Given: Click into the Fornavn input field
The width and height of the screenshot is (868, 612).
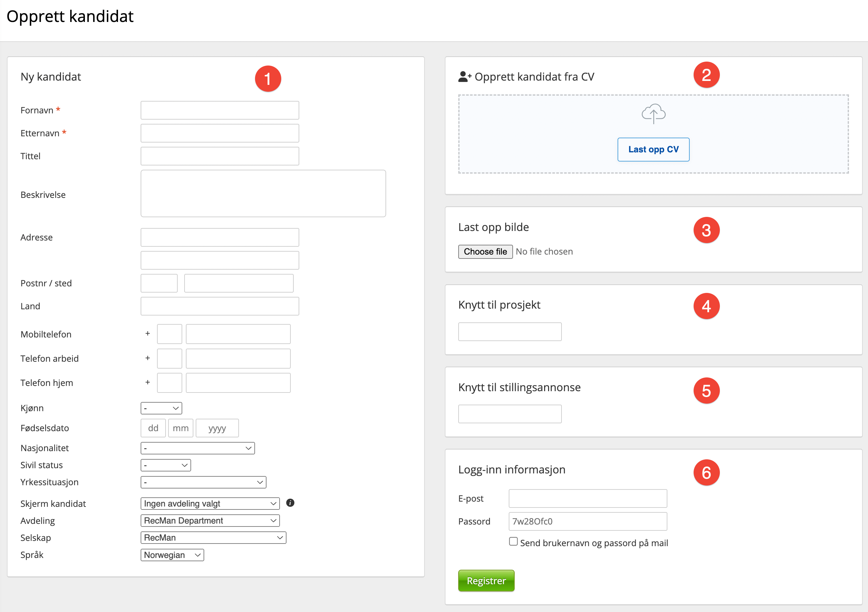Looking at the screenshot, I should 220,110.
